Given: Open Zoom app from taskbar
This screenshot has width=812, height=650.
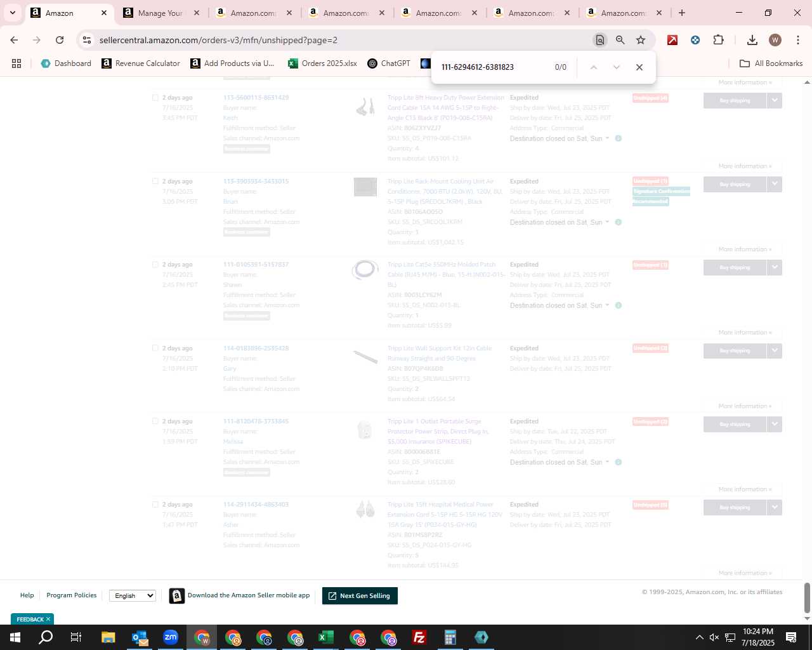Looking at the screenshot, I should (x=171, y=637).
